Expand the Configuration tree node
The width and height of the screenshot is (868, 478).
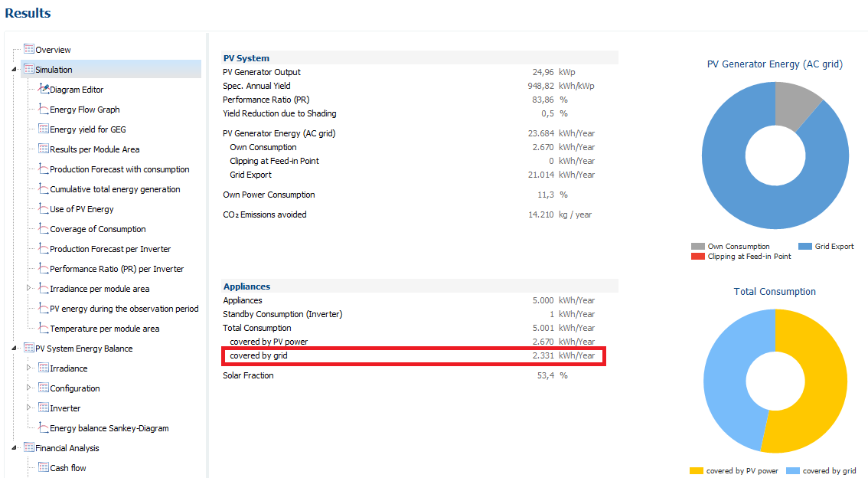tap(29, 388)
